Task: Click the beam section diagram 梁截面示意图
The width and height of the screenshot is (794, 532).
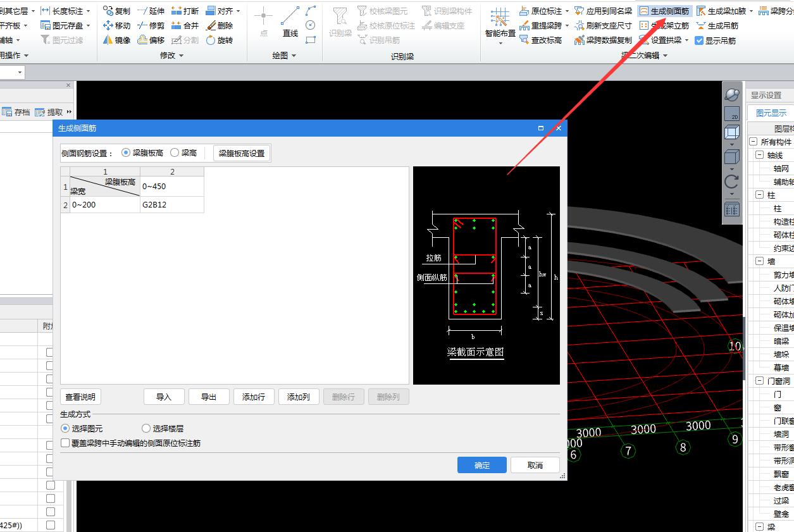Action: [487, 275]
